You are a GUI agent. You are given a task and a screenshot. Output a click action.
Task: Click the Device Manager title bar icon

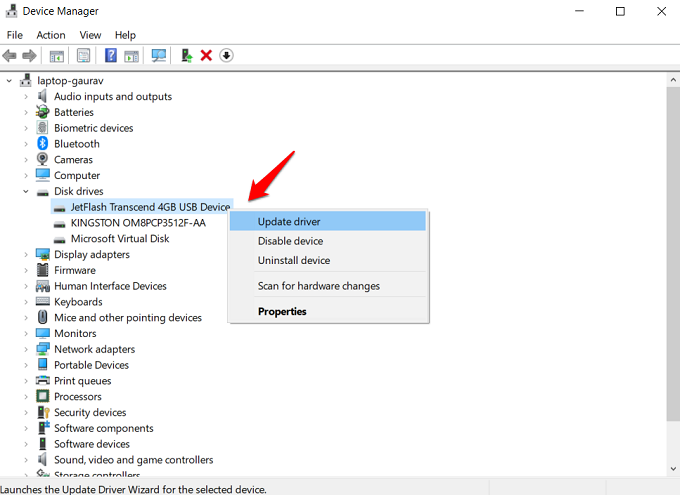coord(11,10)
